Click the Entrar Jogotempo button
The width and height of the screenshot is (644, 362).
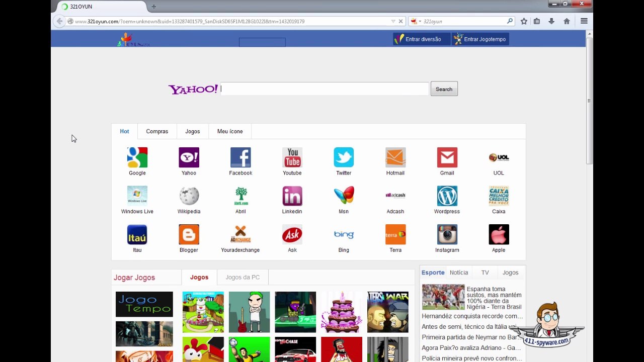[480, 39]
